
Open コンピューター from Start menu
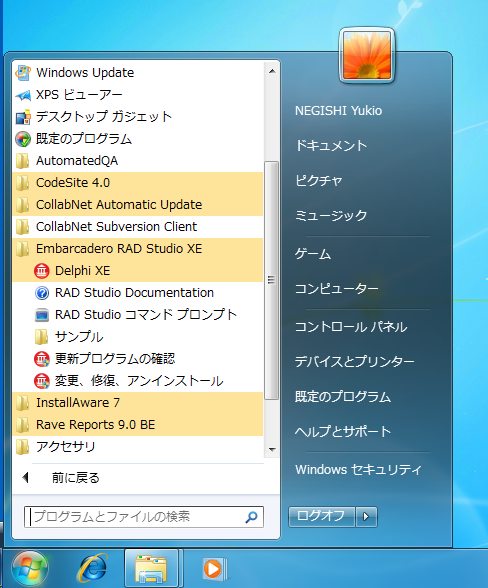click(336, 289)
